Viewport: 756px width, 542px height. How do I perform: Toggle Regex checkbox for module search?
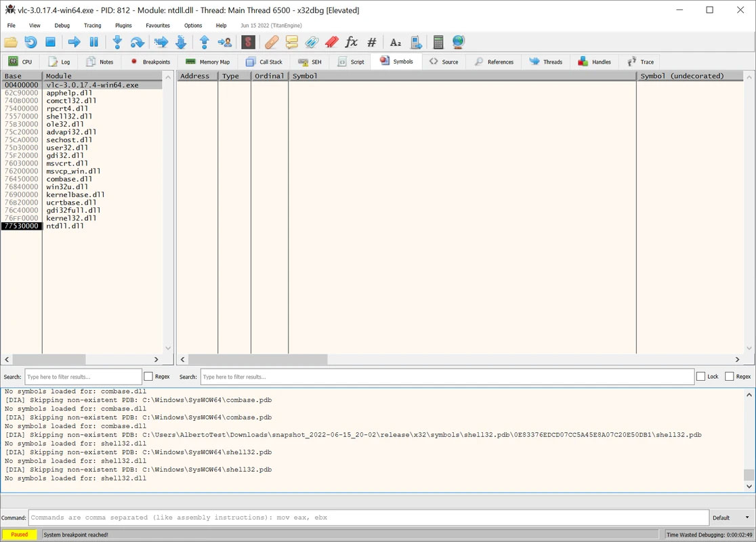tap(148, 377)
